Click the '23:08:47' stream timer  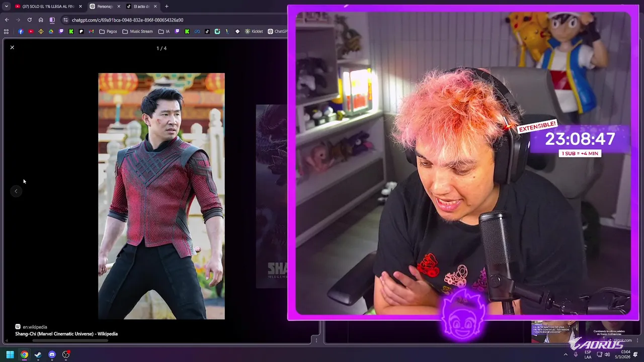point(580,139)
